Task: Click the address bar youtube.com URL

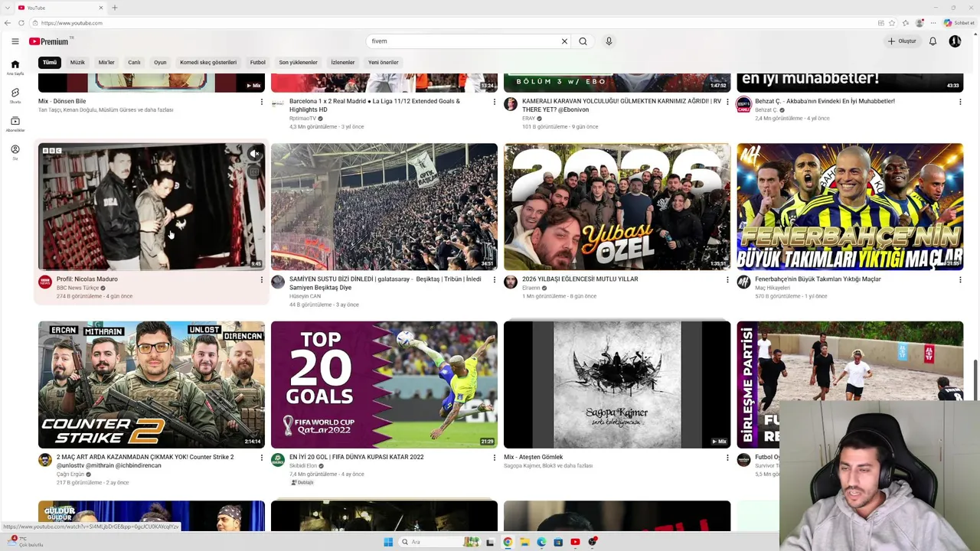Action: coord(72,23)
